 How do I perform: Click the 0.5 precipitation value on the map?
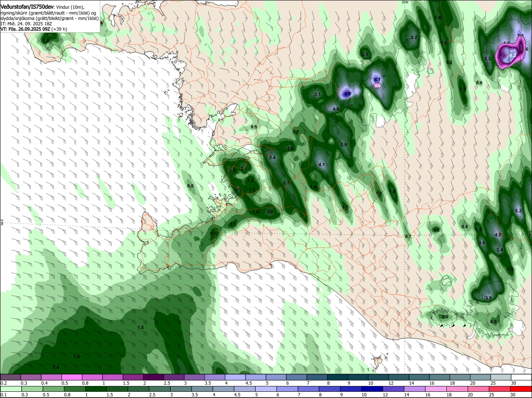254,127
